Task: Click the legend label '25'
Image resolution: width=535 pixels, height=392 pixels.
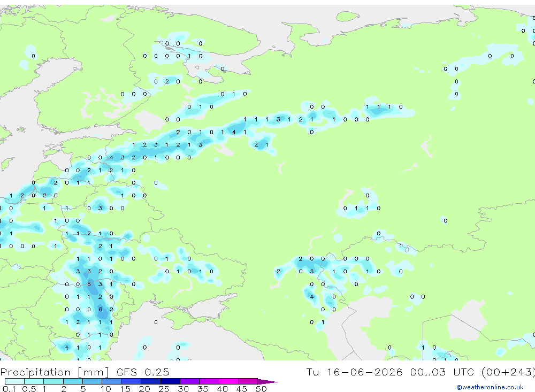Action: (x=164, y=389)
